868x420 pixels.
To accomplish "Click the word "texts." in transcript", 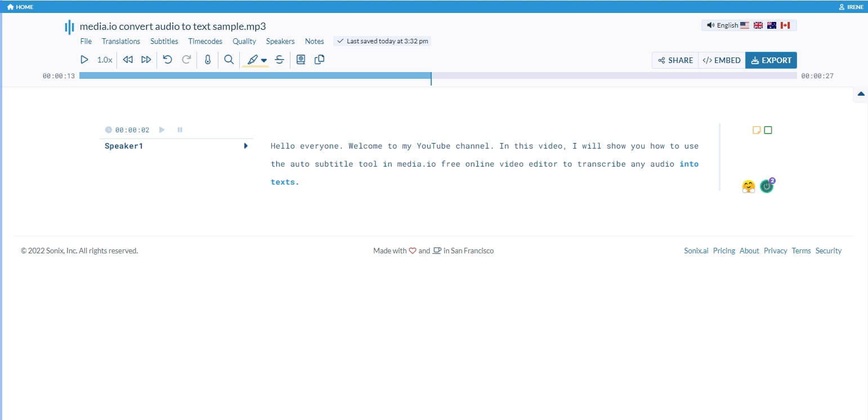I will [285, 182].
